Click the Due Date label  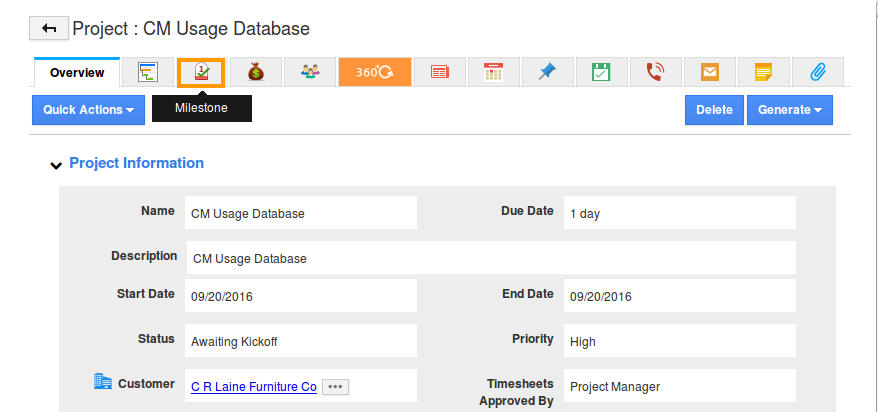pos(527,211)
